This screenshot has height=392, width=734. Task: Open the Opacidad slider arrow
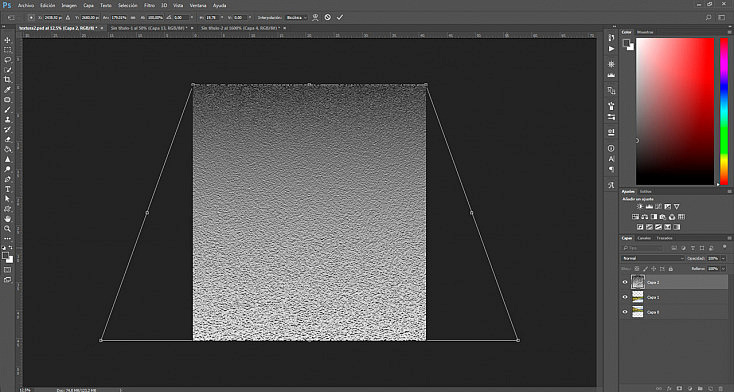pos(724,259)
